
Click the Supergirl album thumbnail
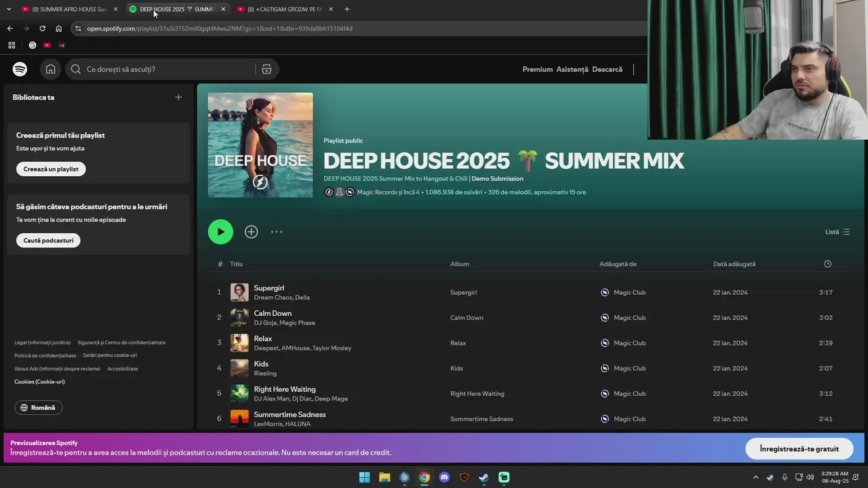(x=239, y=292)
